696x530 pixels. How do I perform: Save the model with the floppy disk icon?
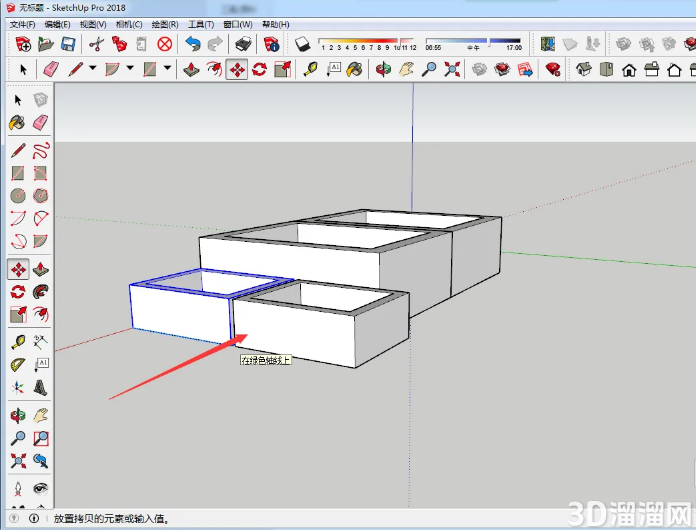point(67,44)
